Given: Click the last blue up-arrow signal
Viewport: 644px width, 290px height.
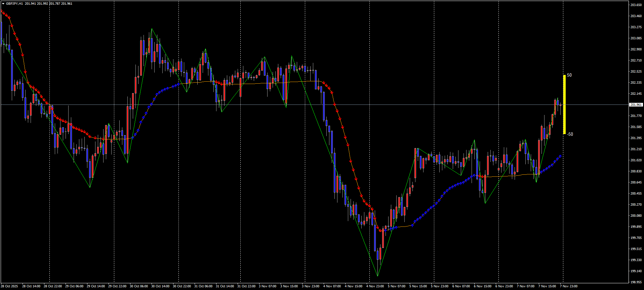Looking at the screenshot, I should 560,156.
